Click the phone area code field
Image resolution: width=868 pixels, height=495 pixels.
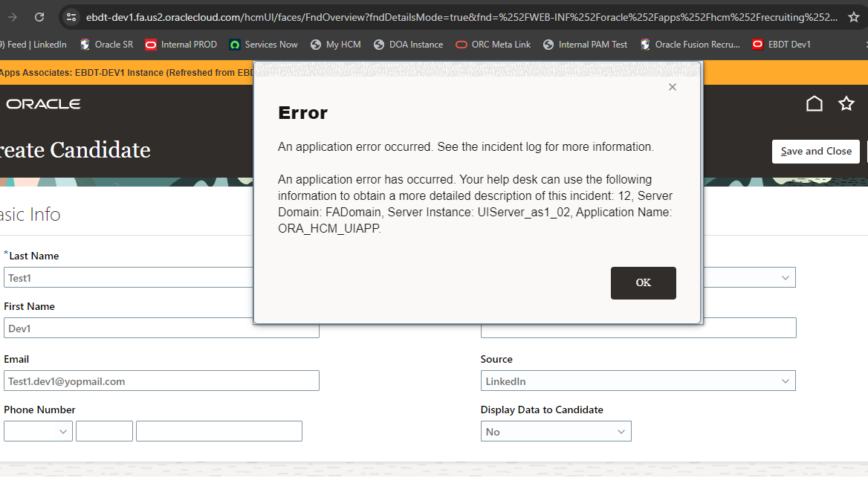point(104,431)
